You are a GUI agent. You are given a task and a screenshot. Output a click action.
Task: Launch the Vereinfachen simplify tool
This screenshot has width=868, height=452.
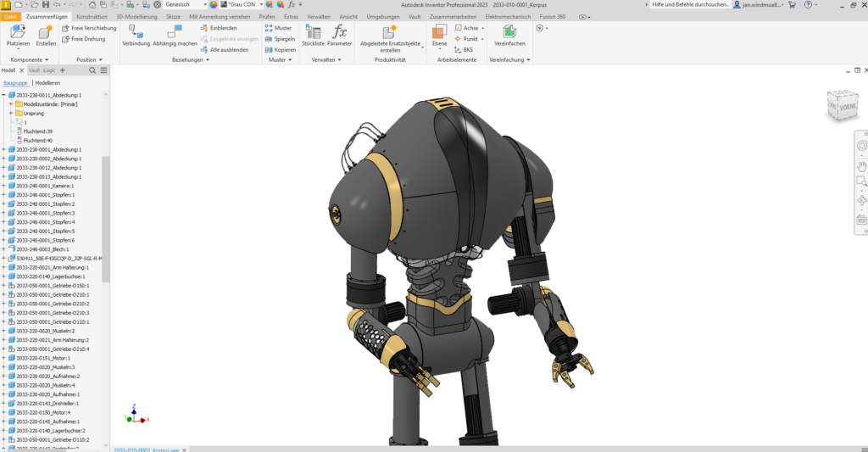coord(509,36)
